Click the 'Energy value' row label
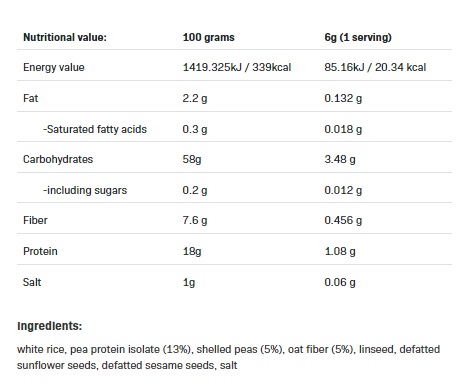 (x=54, y=67)
